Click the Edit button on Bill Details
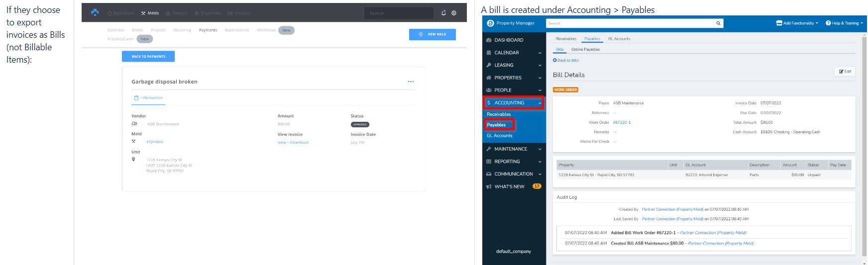 [x=845, y=71]
